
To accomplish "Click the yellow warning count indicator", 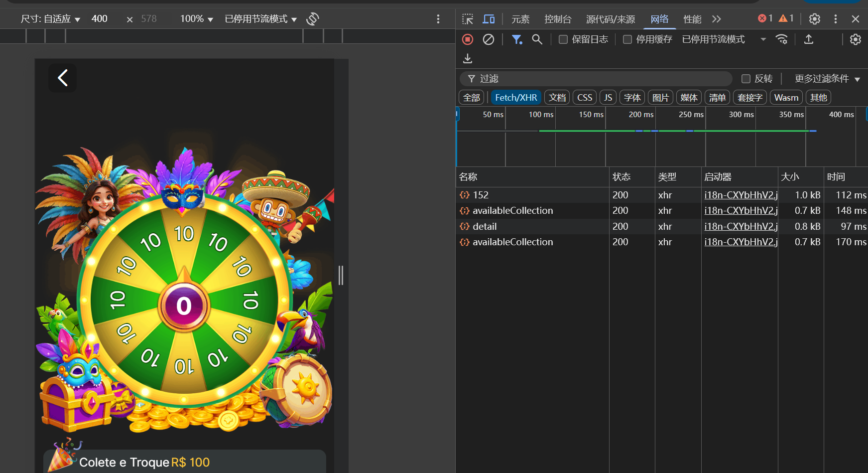I will 786,18.
